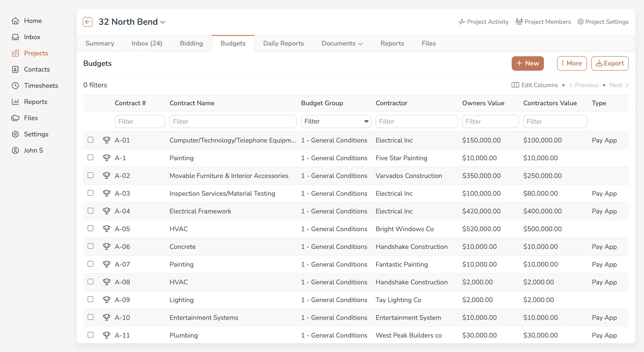Open the Bidding tab
Image resolution: width=644 pixels, height=352 pixels.
point(191,43)
